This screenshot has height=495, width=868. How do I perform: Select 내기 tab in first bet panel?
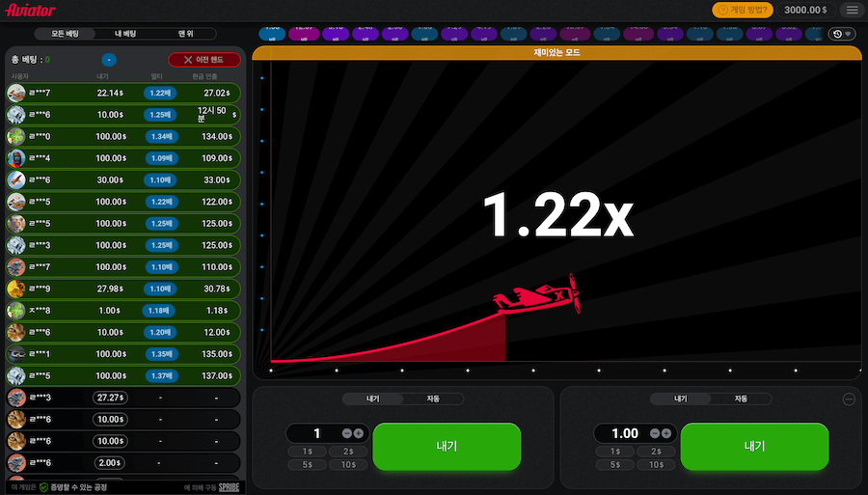372,399
